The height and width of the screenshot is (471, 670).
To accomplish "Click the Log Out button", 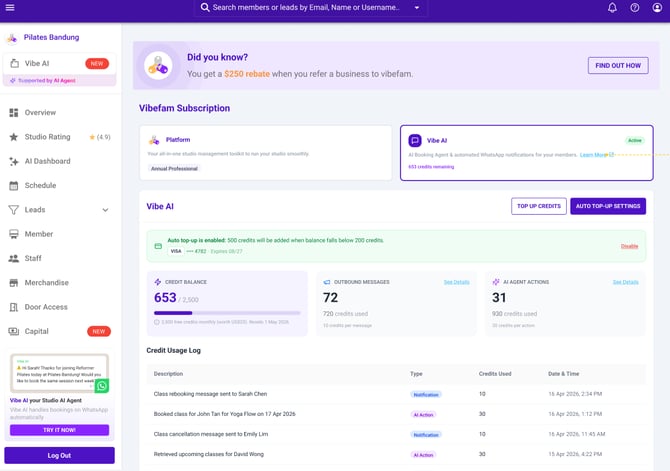I will coord(59,455).
